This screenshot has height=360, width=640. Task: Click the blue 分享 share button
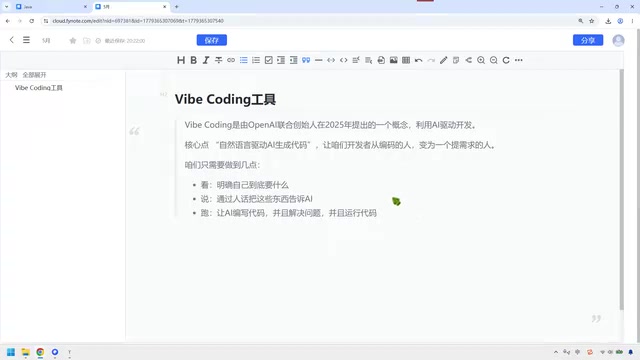tap(588, 40)
